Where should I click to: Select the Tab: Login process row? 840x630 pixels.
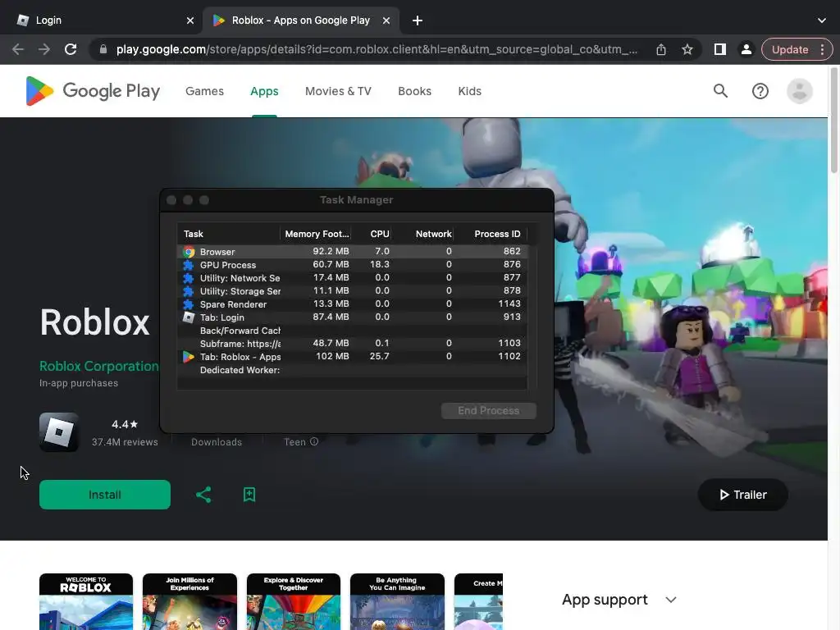353,317
